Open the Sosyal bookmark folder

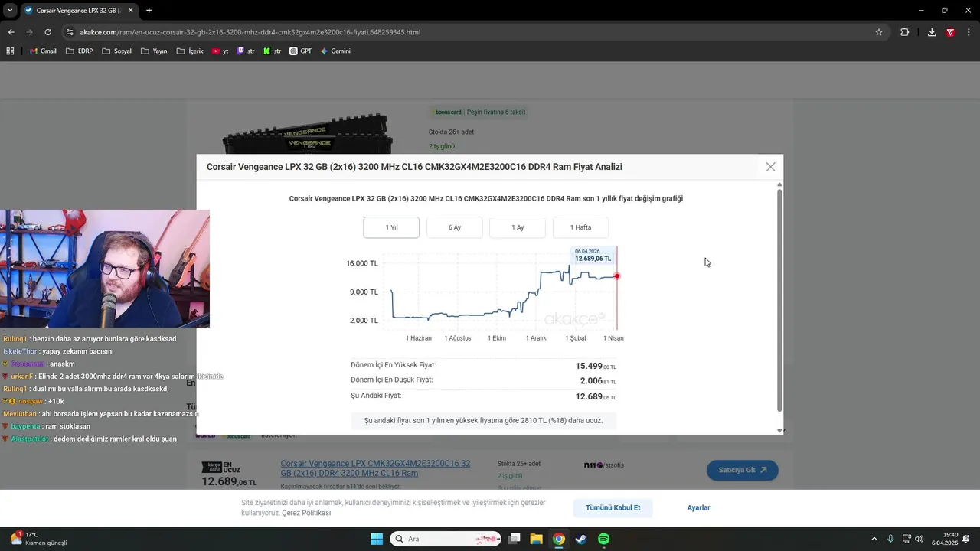coord(116,51)
